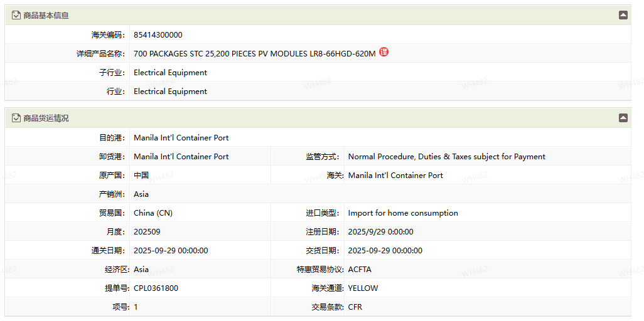The image size is (644, 321).
Task: Click the 原产国 value 中国
Action: point(141,176)
